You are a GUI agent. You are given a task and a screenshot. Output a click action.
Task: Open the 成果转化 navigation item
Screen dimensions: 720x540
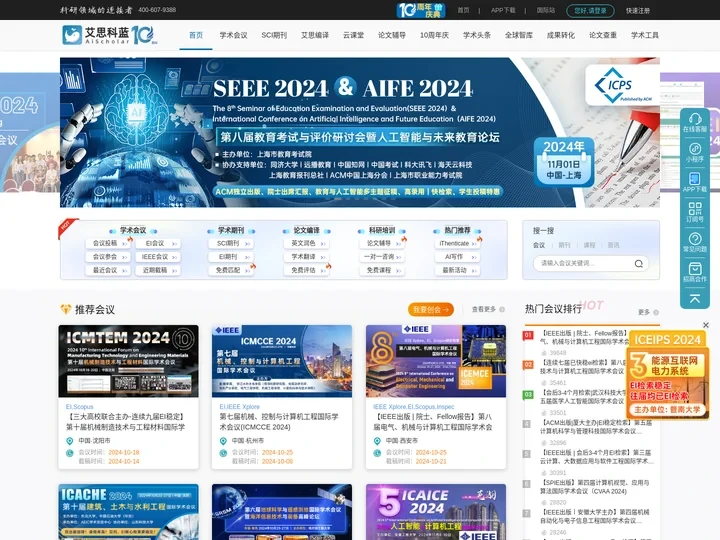click(x=561, y=35)
